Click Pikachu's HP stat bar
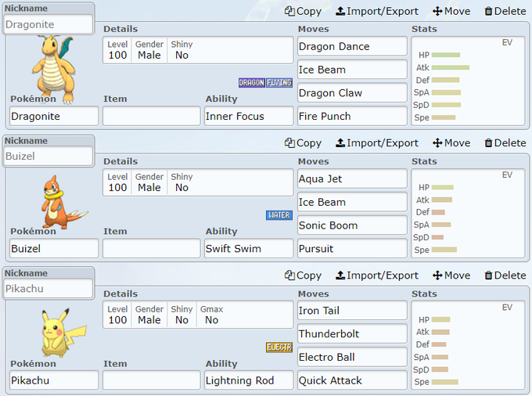 441,319
